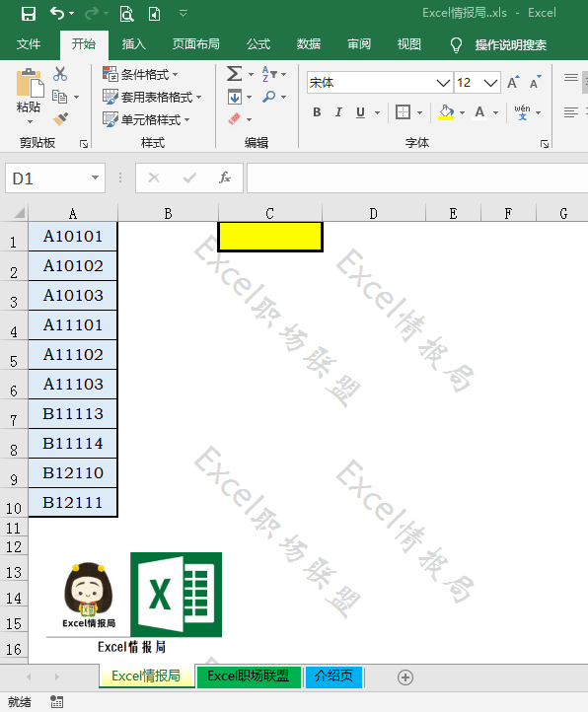Open 套用表格格式 dropdown

(152, 97)
